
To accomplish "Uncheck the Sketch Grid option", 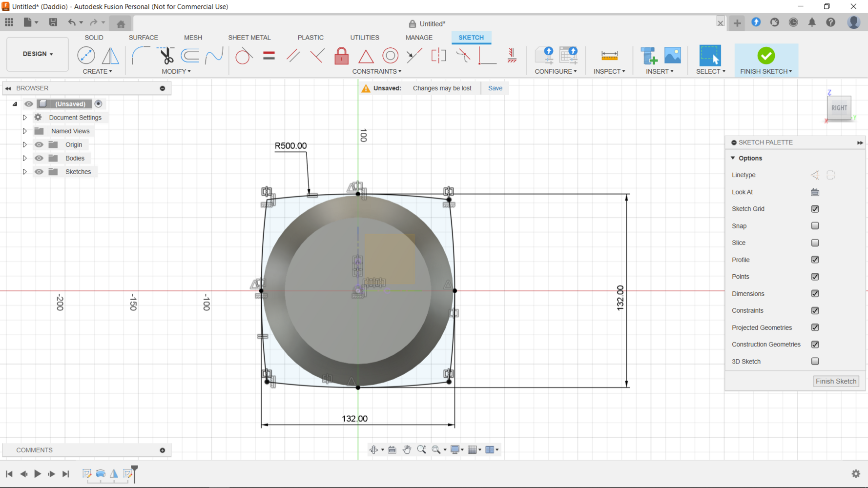I will click(815, 209).
